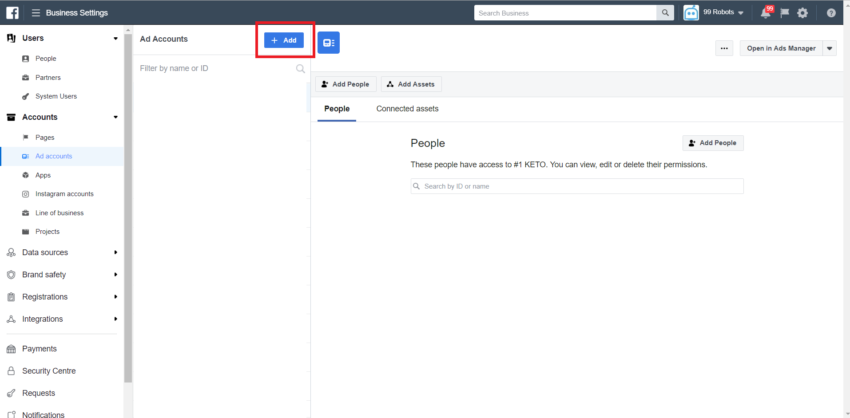Image resolution: width=850 pixels, height=418 pixels.
Task: Open settings gear icon in header
Action: 802,13
